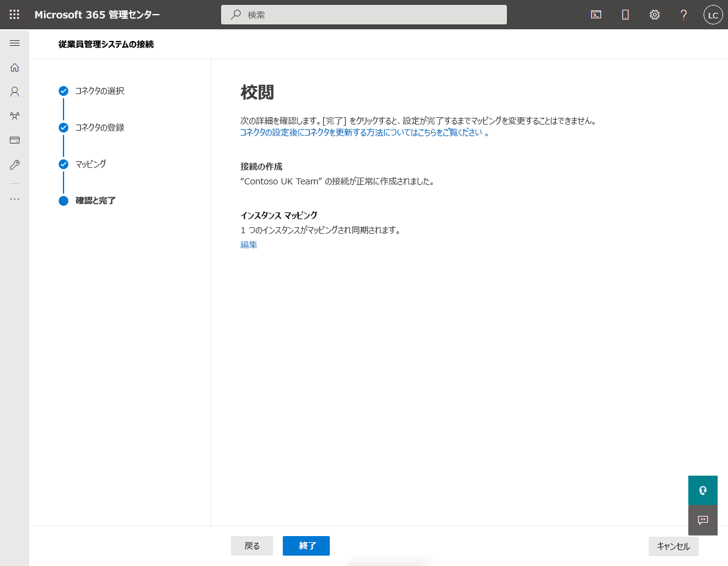Click the 終了 finish button
Image resolution: width=728 pixels, height=566 pixels.
coord(306,546)
